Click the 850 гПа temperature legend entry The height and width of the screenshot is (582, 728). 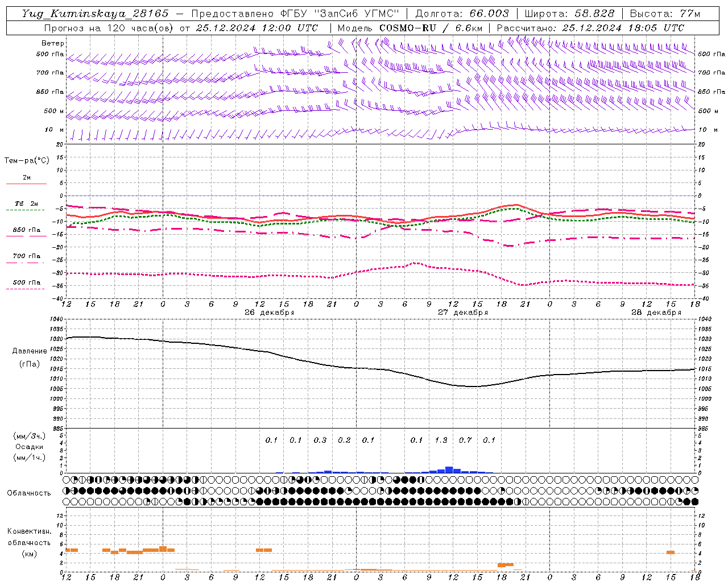coord(27,230)
